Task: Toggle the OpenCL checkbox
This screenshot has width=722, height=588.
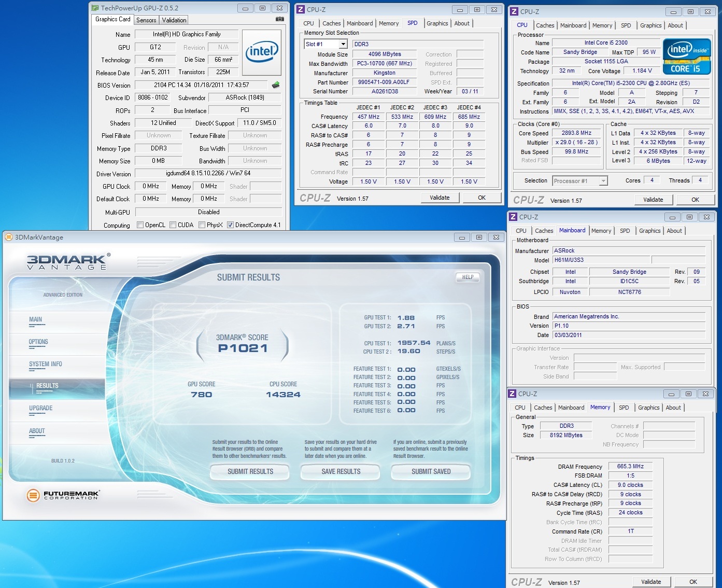Action: pyautogui.click(x=140, y=225)
